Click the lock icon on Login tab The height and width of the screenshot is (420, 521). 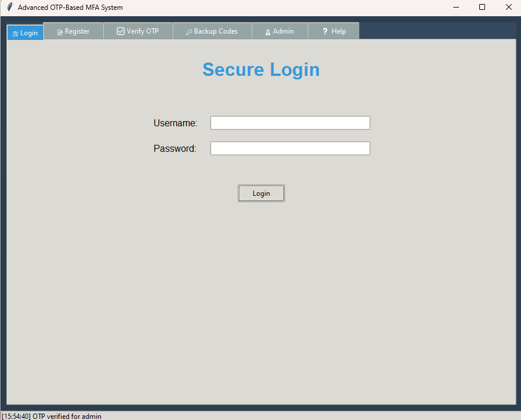(15, 34)
